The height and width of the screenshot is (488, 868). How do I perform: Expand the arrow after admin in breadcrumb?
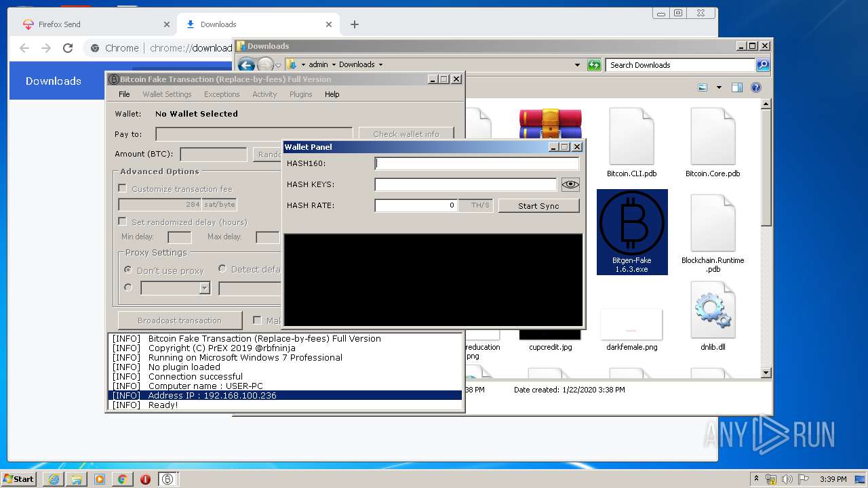tap(334, 65)
